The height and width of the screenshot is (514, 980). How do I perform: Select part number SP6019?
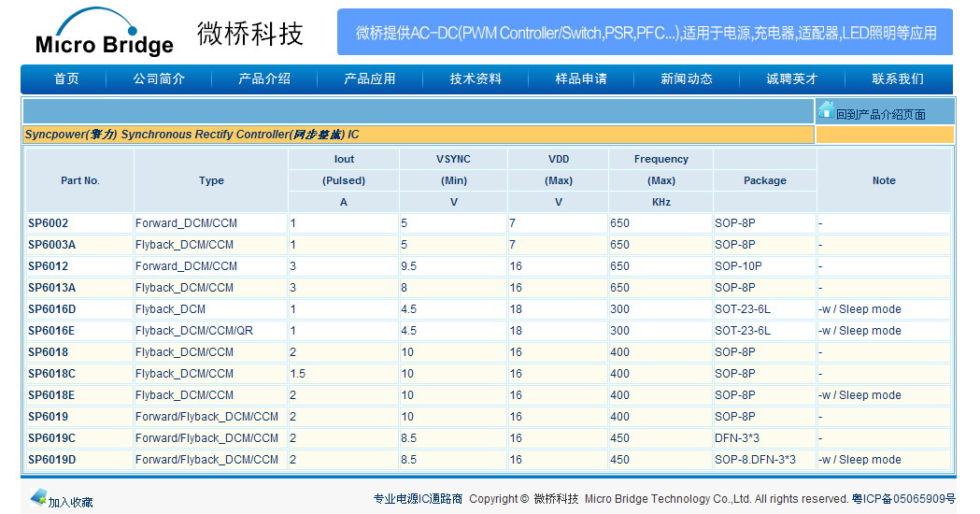[x=49, y=417]
